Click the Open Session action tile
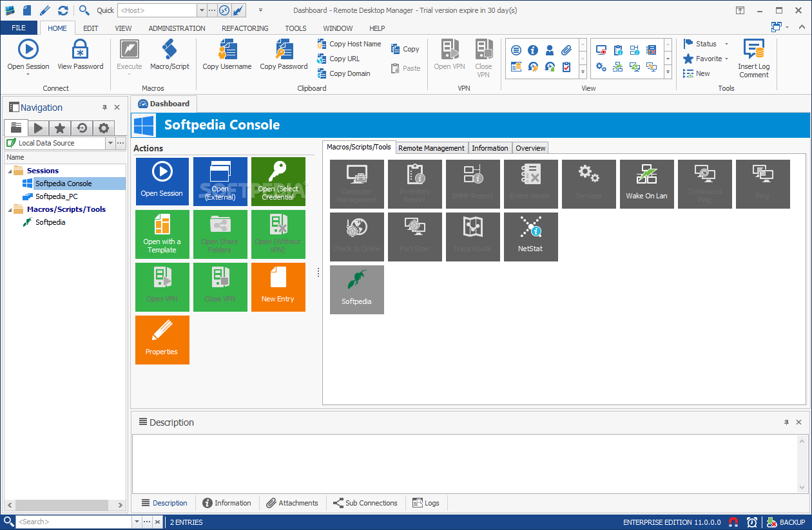812x530 pixels. (162, 181)
